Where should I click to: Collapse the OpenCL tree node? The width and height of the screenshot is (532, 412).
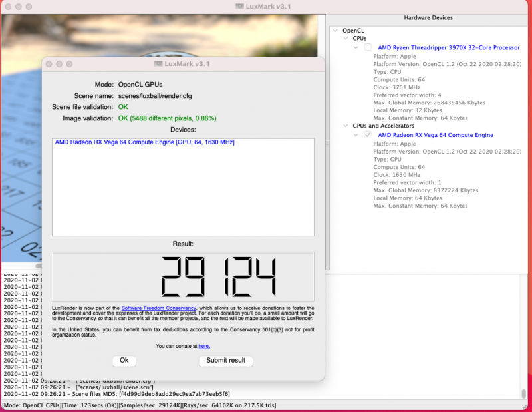[335, 30]
